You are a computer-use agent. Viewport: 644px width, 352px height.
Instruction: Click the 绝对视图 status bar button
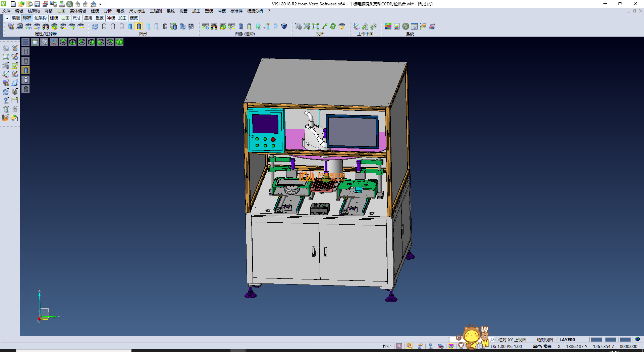pos(545,340)
